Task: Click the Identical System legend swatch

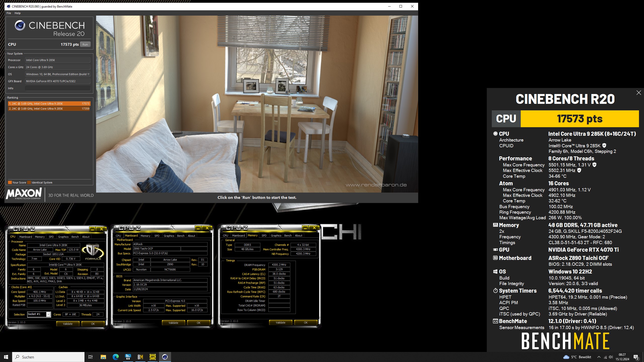Action: point(29,183)
